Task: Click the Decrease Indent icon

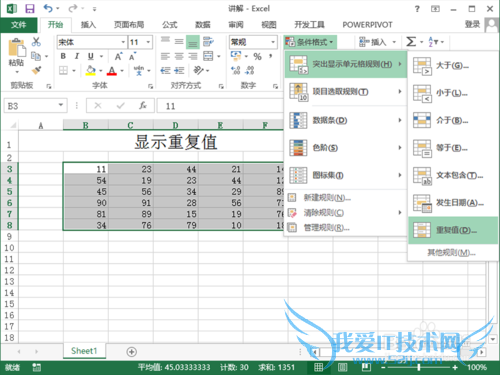Action: pyautogui.click(x=165, y=70)
